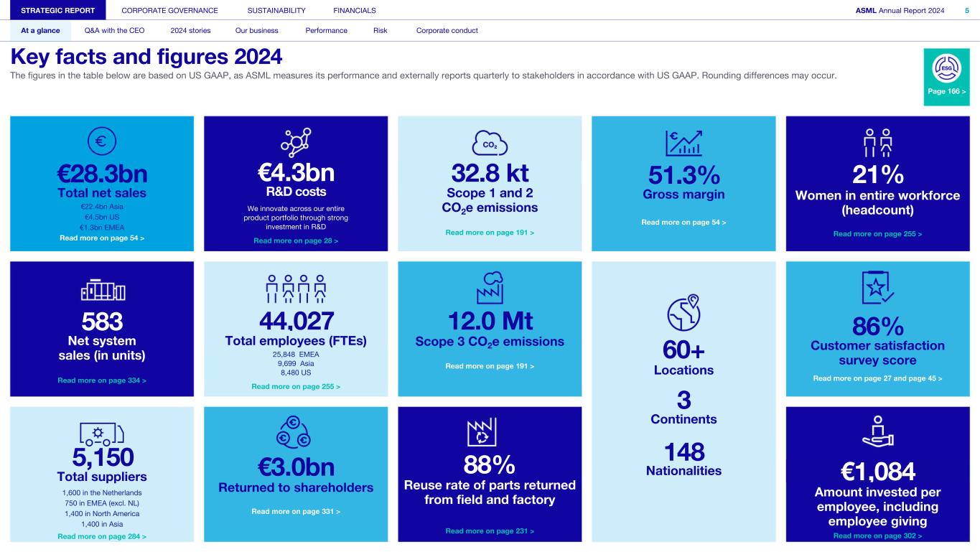This screenshot has width=980, height=552.
Task: Click the 583 net system sales number
Action: point(102,321)
